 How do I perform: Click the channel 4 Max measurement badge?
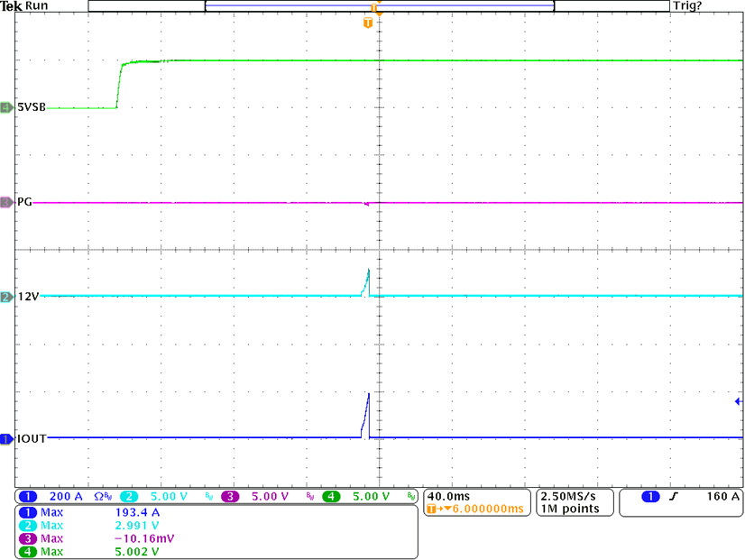[x=28, y=552]
